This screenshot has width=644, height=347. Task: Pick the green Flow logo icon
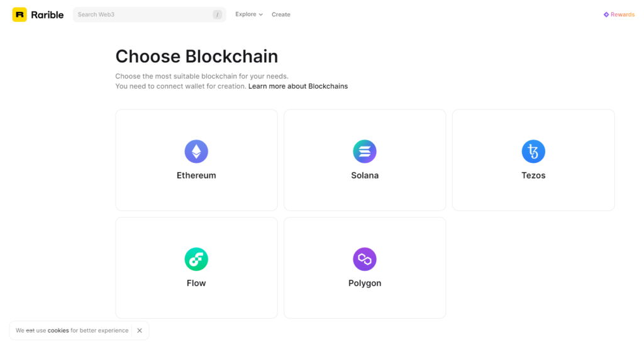point(196,259)
